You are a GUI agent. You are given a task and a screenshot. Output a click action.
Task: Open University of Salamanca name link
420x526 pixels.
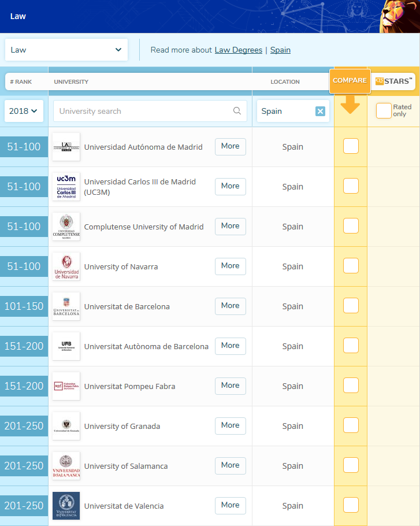point(126,466)
